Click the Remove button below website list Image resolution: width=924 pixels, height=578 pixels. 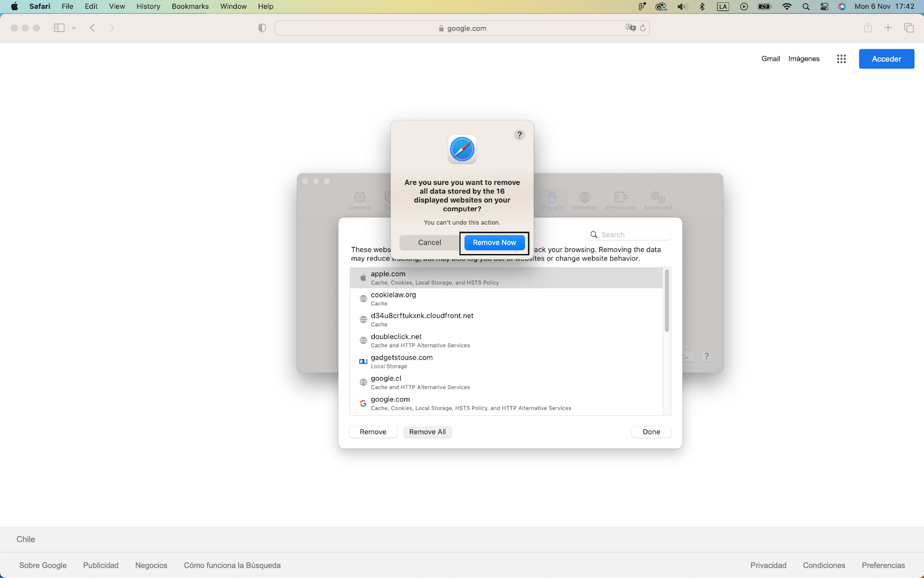373,432
